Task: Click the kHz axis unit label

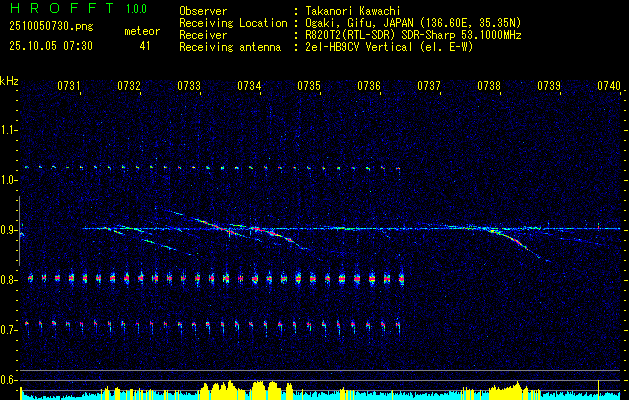Action: (x=10, y=81)
